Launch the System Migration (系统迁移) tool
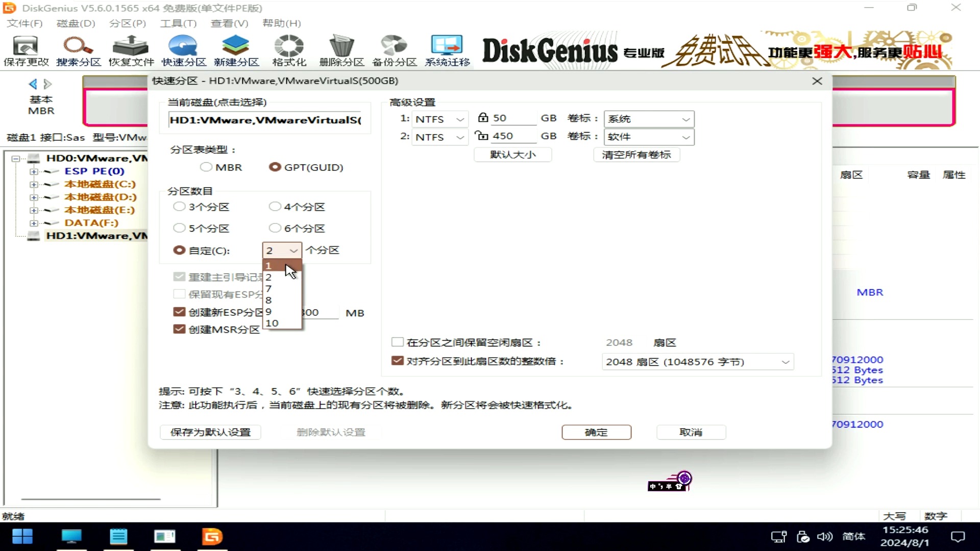This screenshot has height=551, width=980. click(447, 51)
